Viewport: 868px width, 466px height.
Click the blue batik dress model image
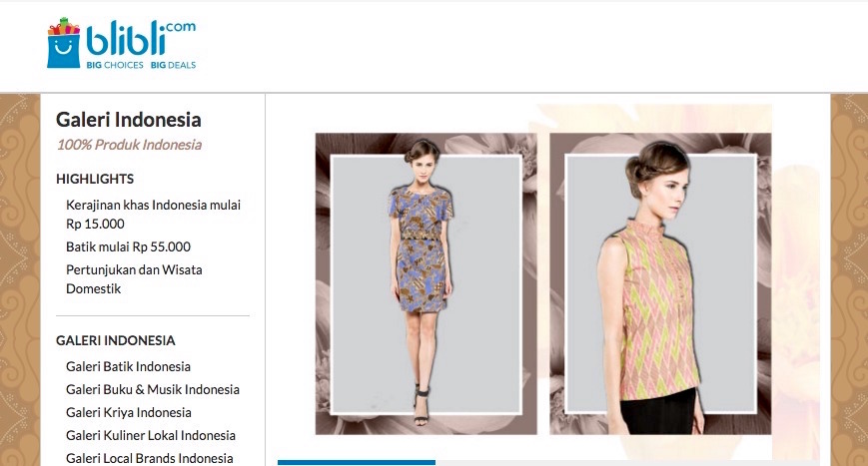tap(427, 283)
